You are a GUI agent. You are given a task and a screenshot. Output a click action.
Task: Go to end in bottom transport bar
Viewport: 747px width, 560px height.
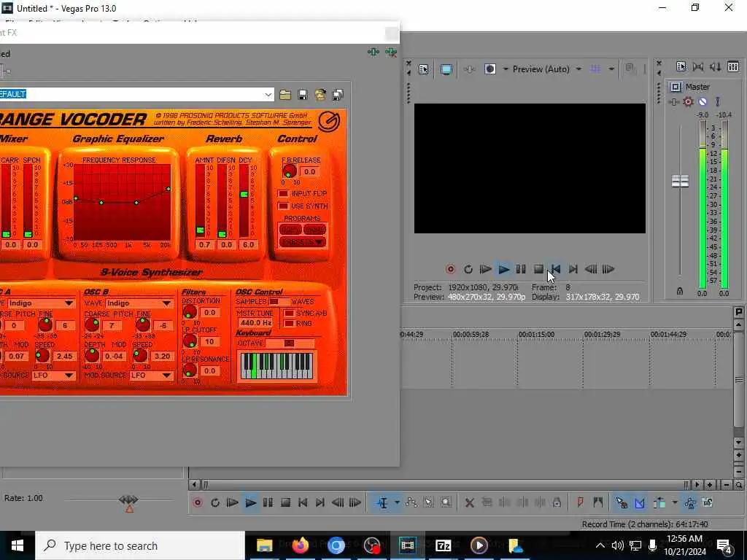point(320,503)
